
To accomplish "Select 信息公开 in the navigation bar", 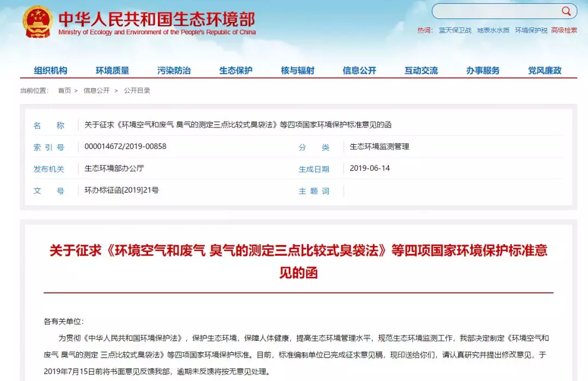I will point(359,70).
